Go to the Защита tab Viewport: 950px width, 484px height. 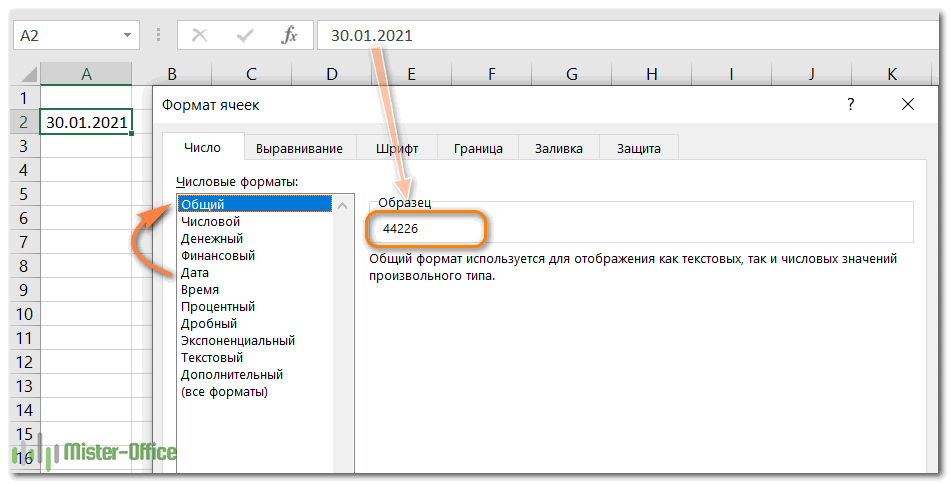(x=638, y=148)
